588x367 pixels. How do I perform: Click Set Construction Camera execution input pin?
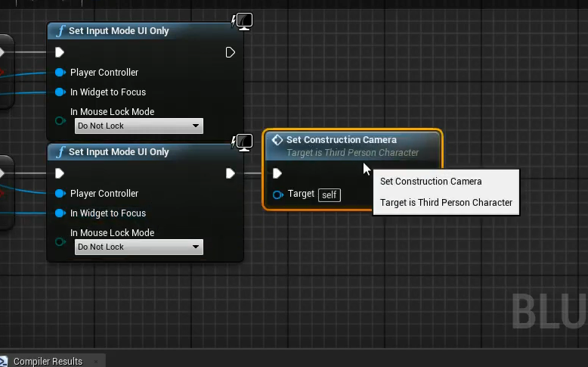pos(277,173)
